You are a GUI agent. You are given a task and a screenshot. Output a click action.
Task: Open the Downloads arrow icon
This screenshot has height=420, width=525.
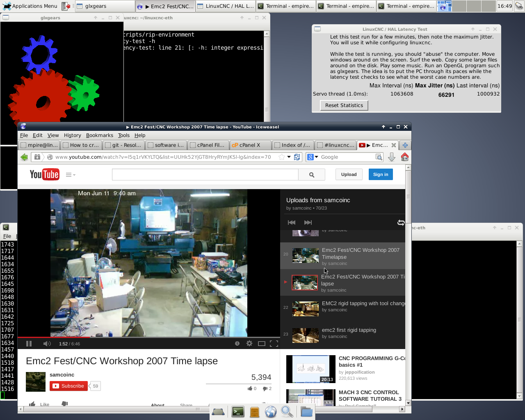[x=392, y=157]
